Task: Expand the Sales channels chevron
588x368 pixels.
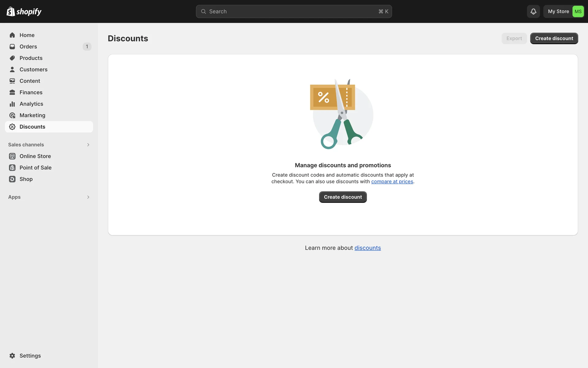Action: (x=88, y=145)
